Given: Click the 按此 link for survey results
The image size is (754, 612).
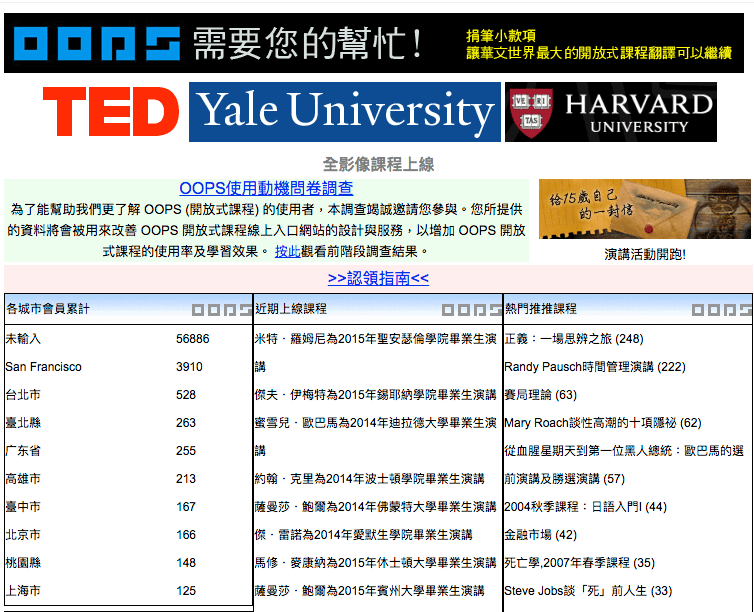Looking at the screenshot, I should click(288, 251).
